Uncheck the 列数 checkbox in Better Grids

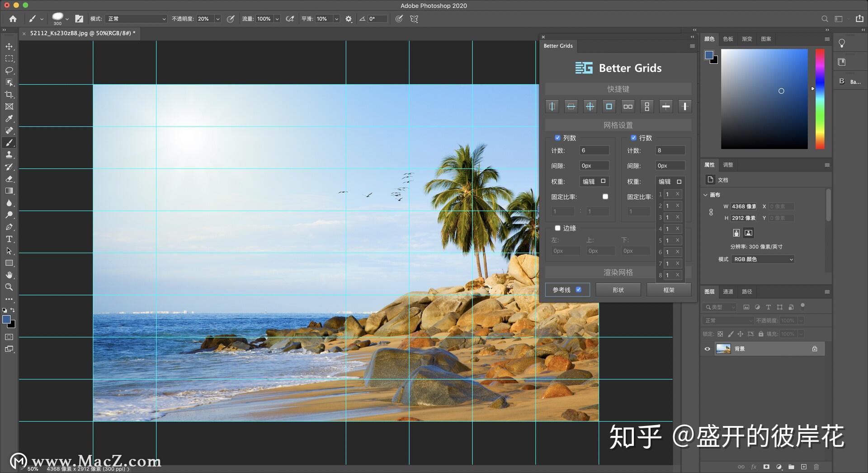click(558, 138)
